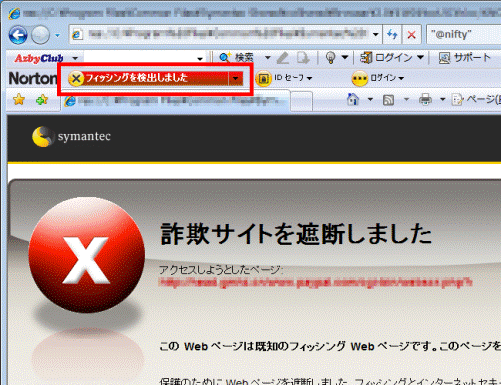The width and height of the screenshot is (501, 385).
Task: Open the light bulb dropdown arrow
Action: tap(345, 57)
